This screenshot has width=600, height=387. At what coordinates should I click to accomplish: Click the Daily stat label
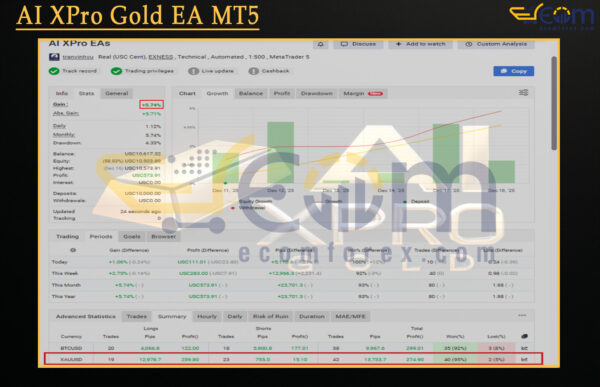pos(59,126)
